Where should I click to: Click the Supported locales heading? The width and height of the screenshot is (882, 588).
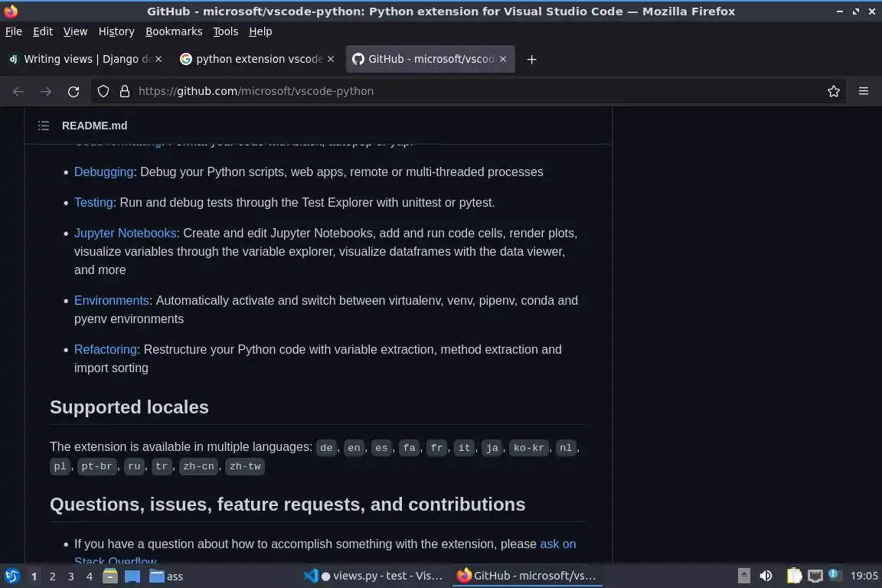click(x=129, y=407)
